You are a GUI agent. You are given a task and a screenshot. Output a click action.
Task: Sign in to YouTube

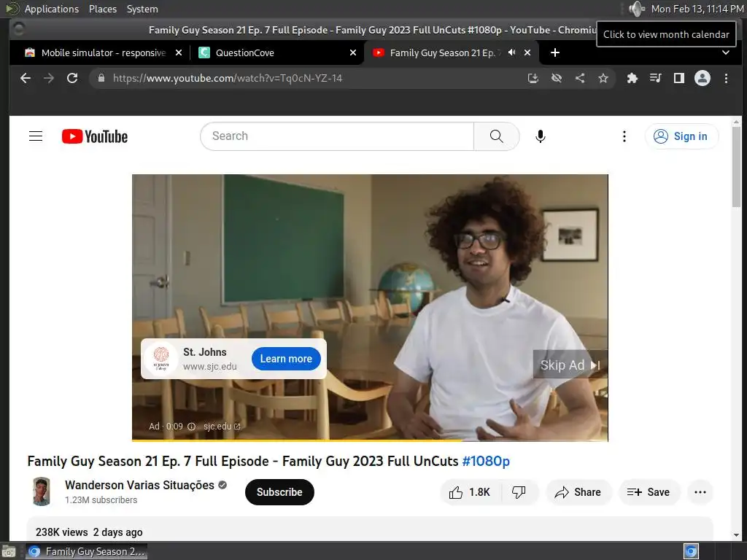click(681, 136)
